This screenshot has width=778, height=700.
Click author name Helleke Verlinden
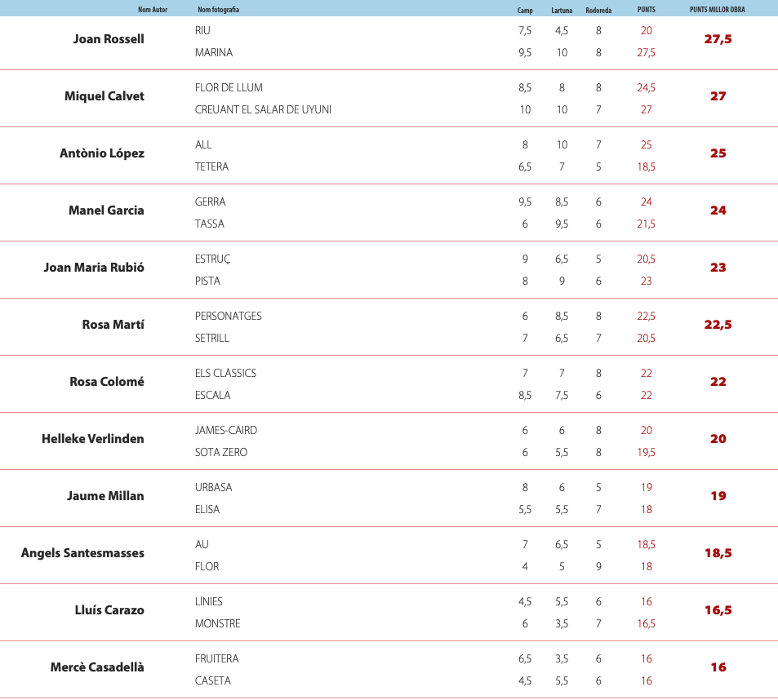(93, 439)
